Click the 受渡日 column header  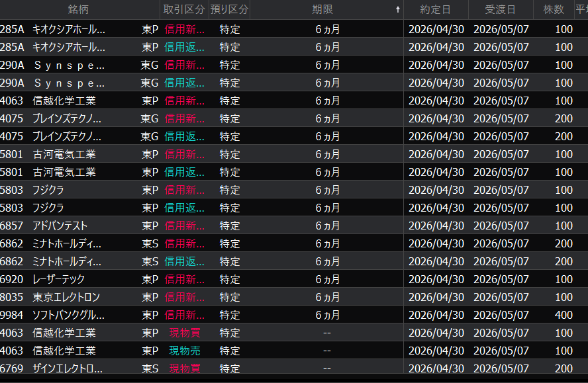tap(501, 10)
